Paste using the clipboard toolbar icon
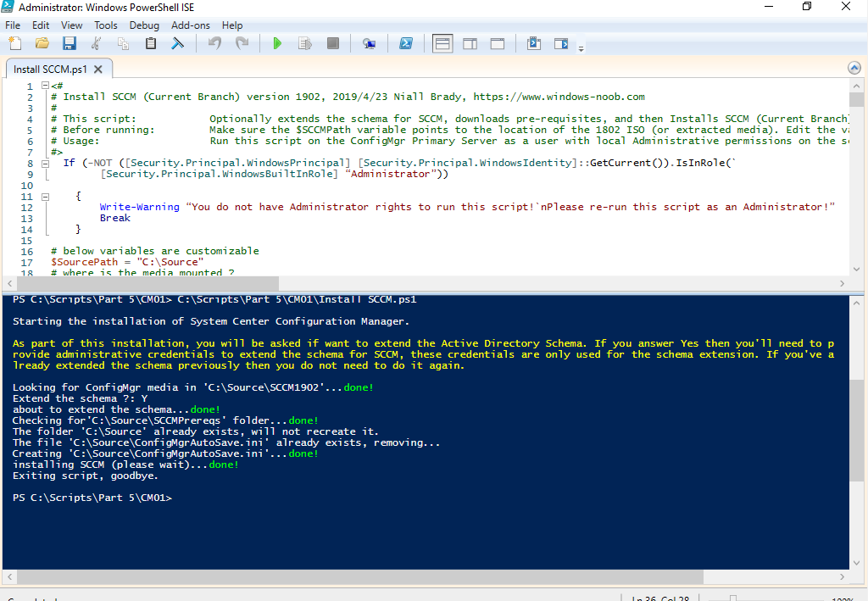Viewport: 868px width, 601px height. (x=151, y=43)
